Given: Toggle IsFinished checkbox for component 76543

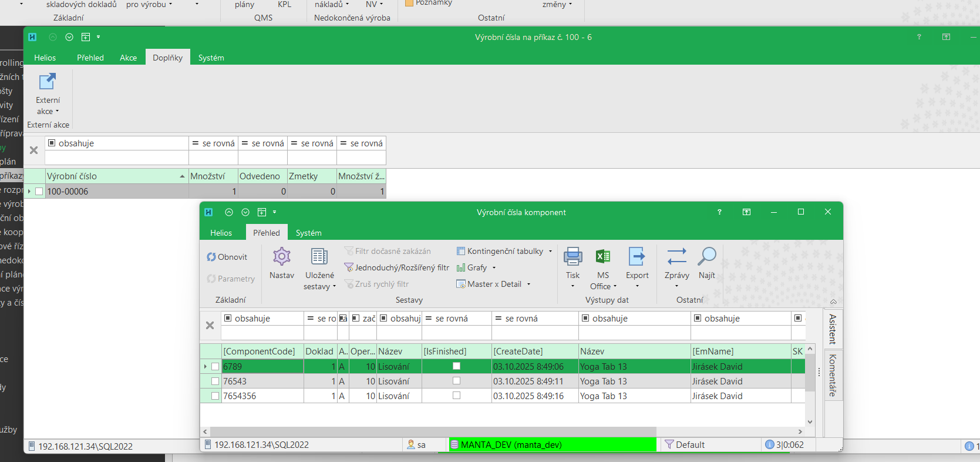Looking at the screenshot, I should [x=456, y=381].
